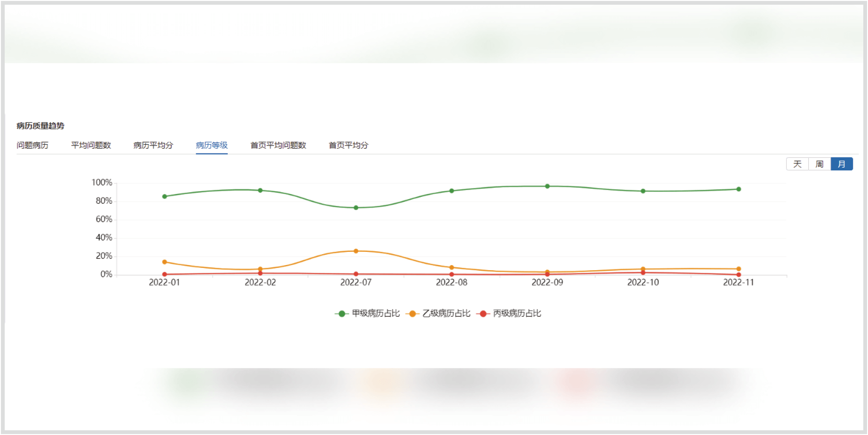The height and width of the screenshot is (435, 868).
Task: Toggle 甲级病历占比 legend series
Action: [367, 314]
